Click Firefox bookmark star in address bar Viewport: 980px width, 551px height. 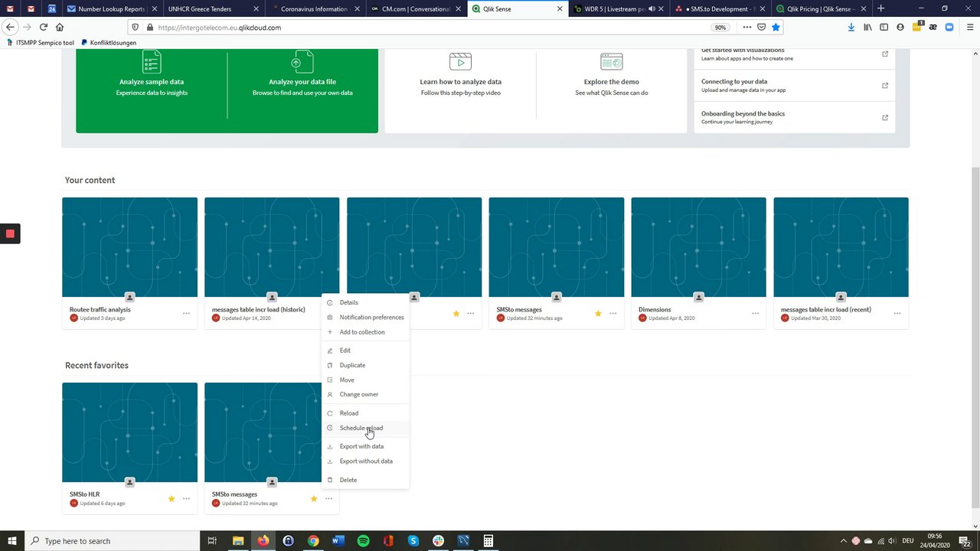click(x=776, y=28)
